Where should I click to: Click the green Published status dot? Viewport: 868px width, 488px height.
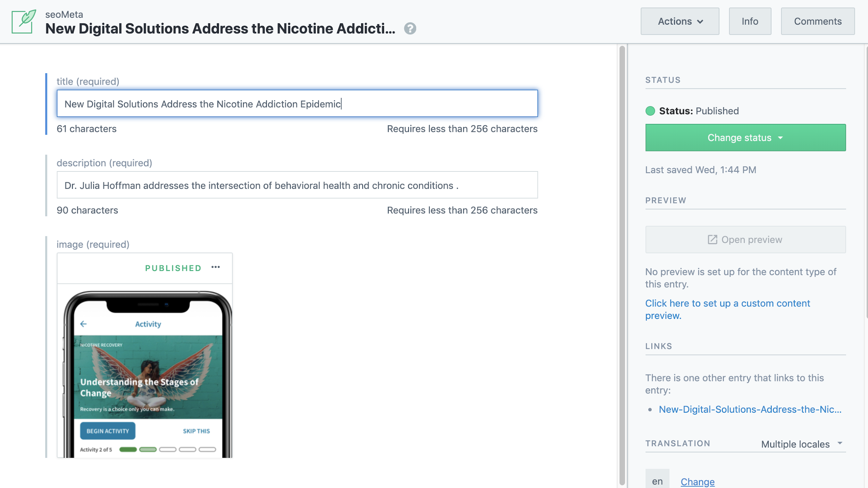point(650,111)
